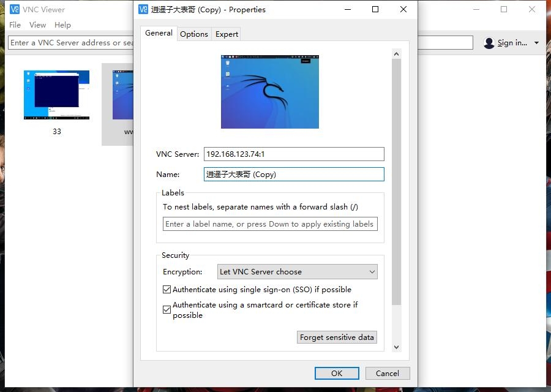Click the Forget sensitive data button

tap(337, 337)
